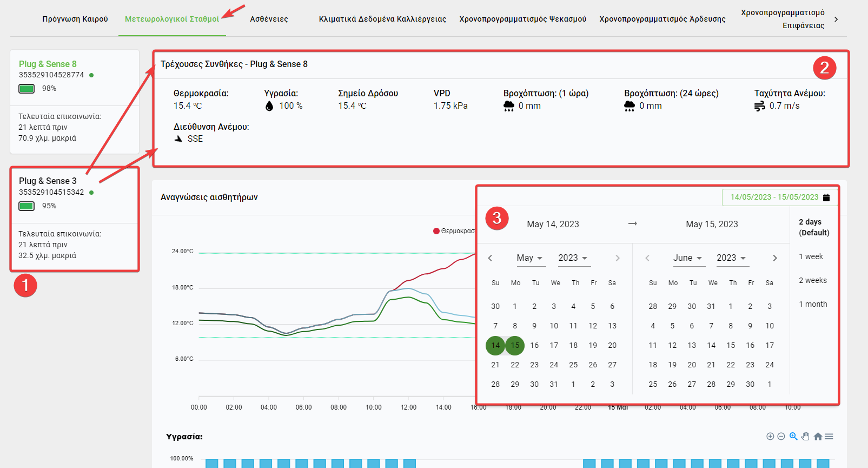Click the calendar icon in date range field
868x468 pixels.
click(x=826, y=197)
